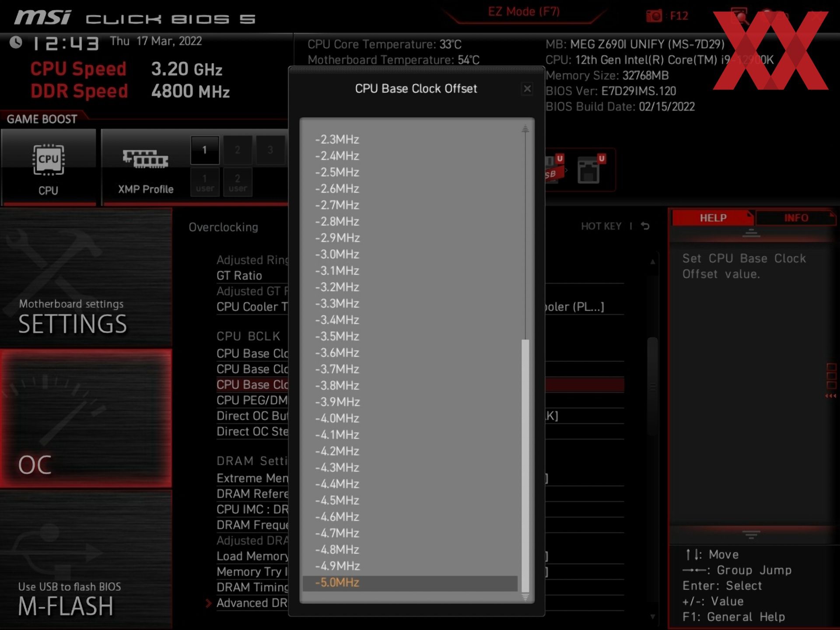Viewport: 840px width, 630px height.
Task: Select -4.6MHz offset value
Action: [x=337, y=517]
